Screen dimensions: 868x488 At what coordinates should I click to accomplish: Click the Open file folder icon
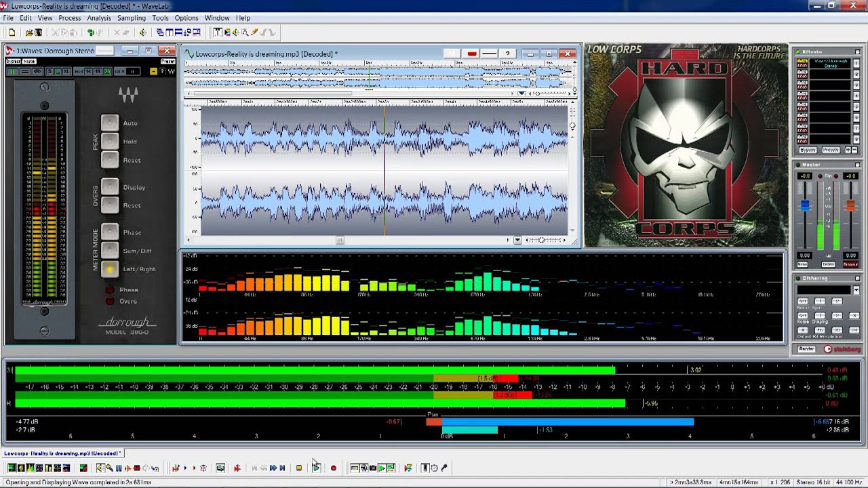point(29,33)
